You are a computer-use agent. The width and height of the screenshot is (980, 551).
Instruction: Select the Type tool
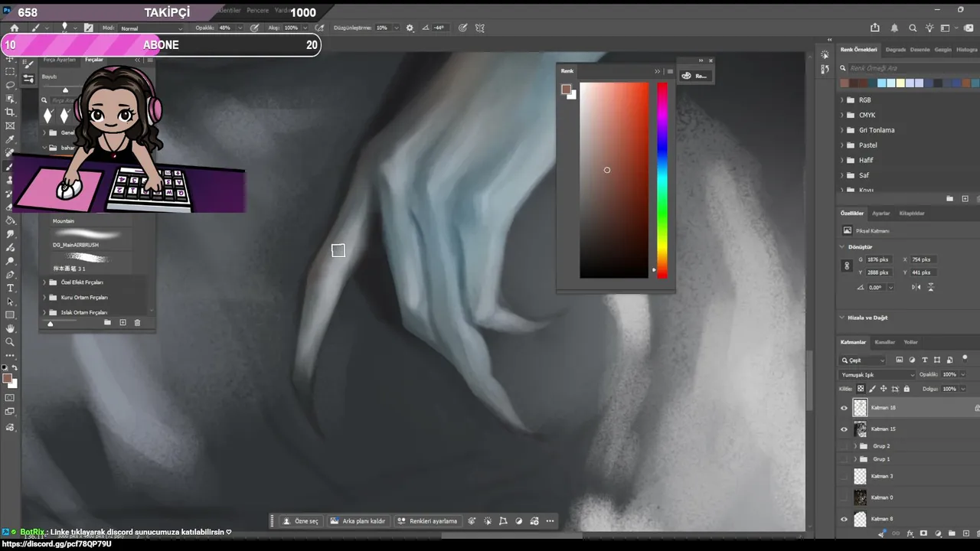[10, 288]
